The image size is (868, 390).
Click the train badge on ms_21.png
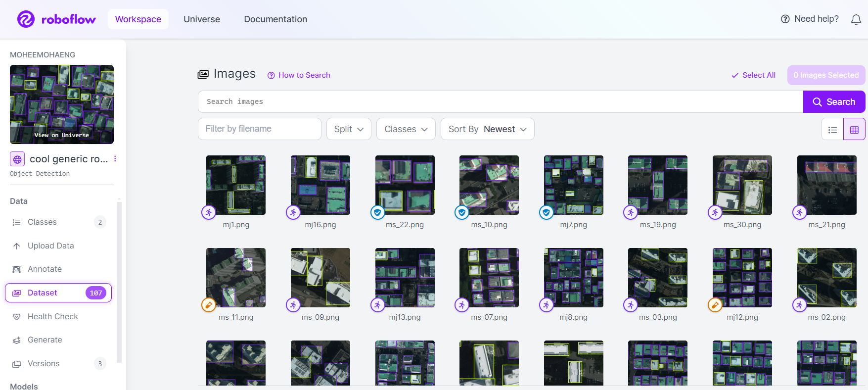[x=800, y=212]
